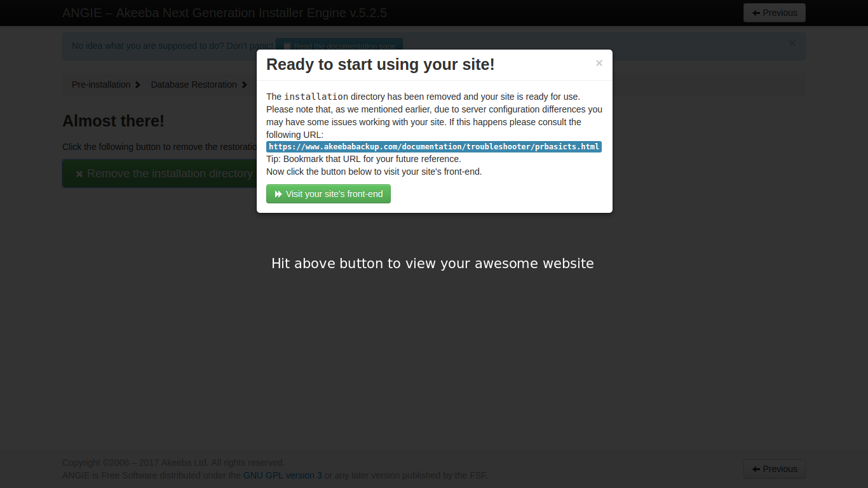This screenshot has height=488, width=868.
Task: Click the bottom Previous button
Action: pos(775,469)
